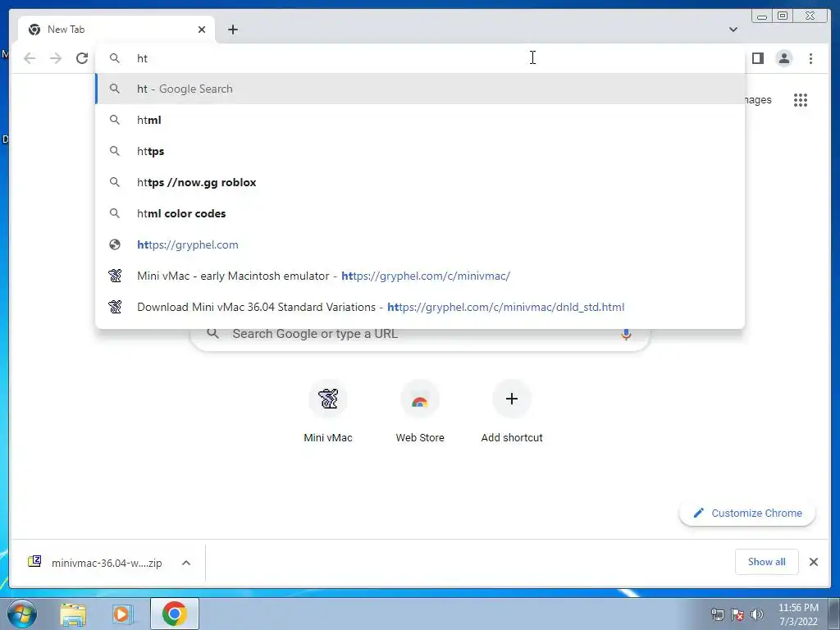Select the 'html' suggestion
Viewport: 840px width, 630px height.
click(x=420, y=120)
